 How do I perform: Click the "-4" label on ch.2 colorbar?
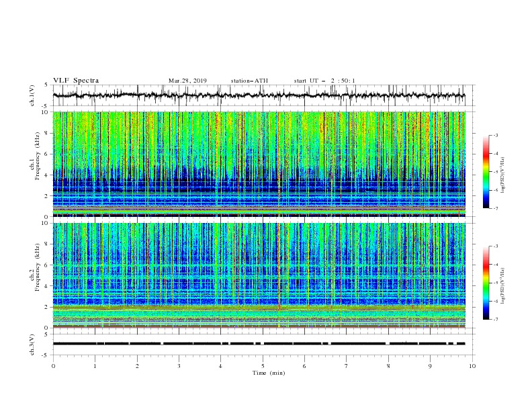pos(496,265)
